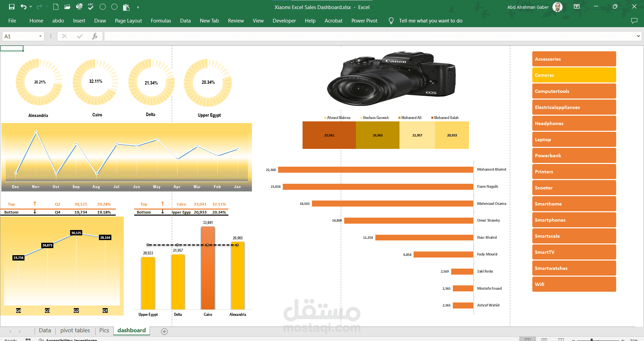This screenshot has height=341, width=644.
Task: Click the Mohamed Khaled bar in the chart
Action: (x=376, y=170)
